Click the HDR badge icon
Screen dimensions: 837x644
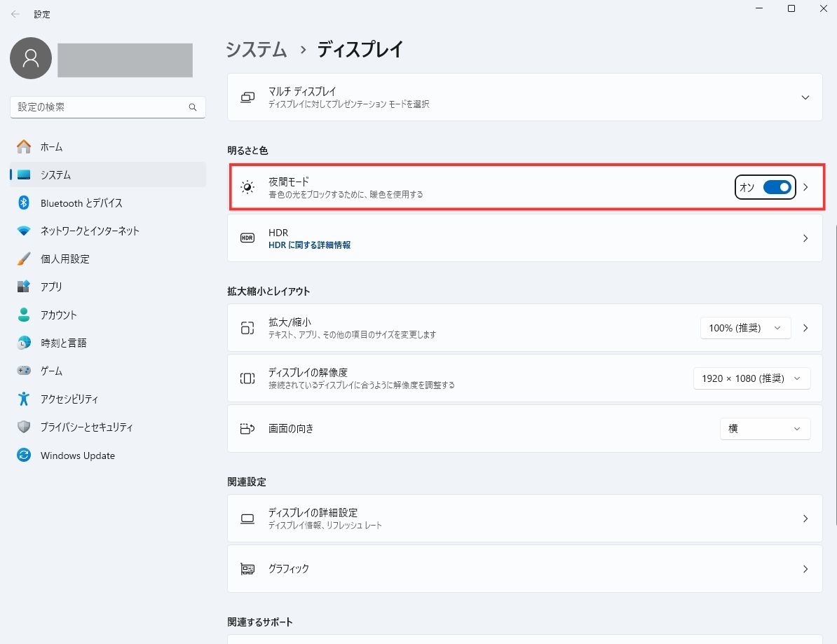pos(247,238)
